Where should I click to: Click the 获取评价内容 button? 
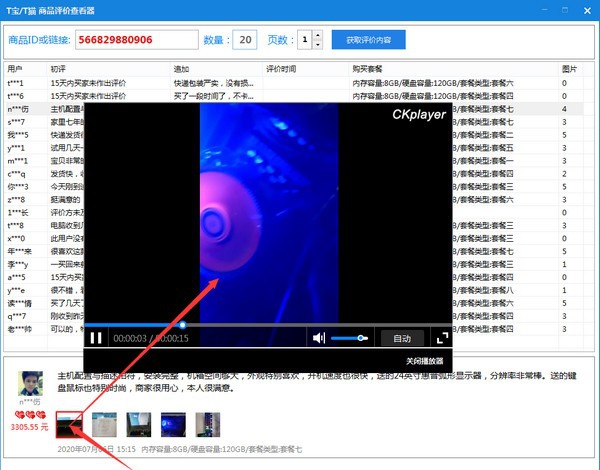click(368, 40)
